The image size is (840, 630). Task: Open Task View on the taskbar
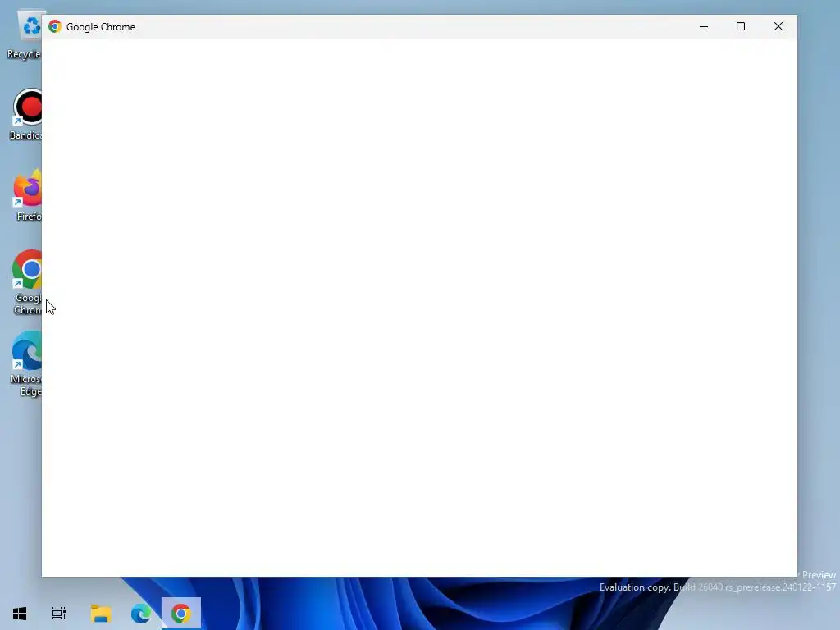pyautogui.click(x=59, y=614)
